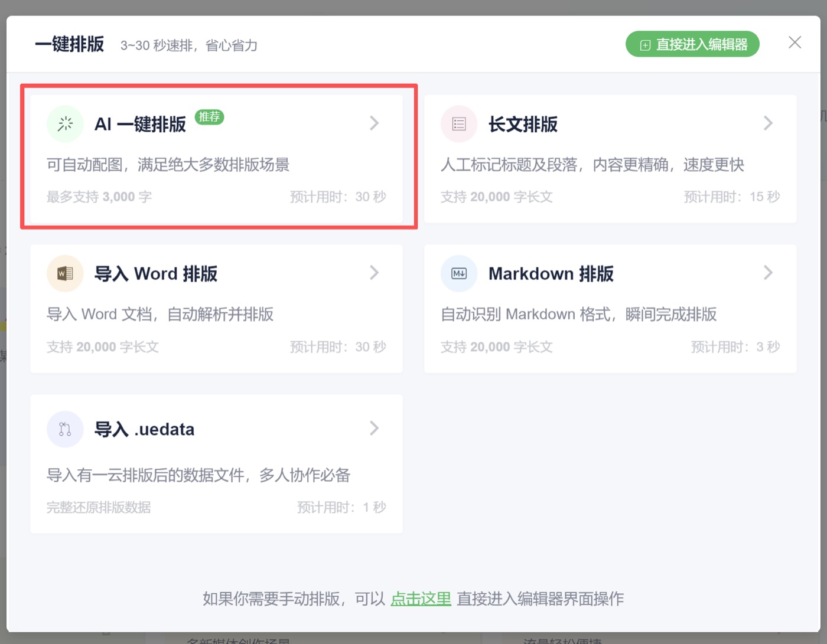Click the AI 一键排版 sparkle icon
This screenshot has height=644, width=827.
(x=65, y=124)
